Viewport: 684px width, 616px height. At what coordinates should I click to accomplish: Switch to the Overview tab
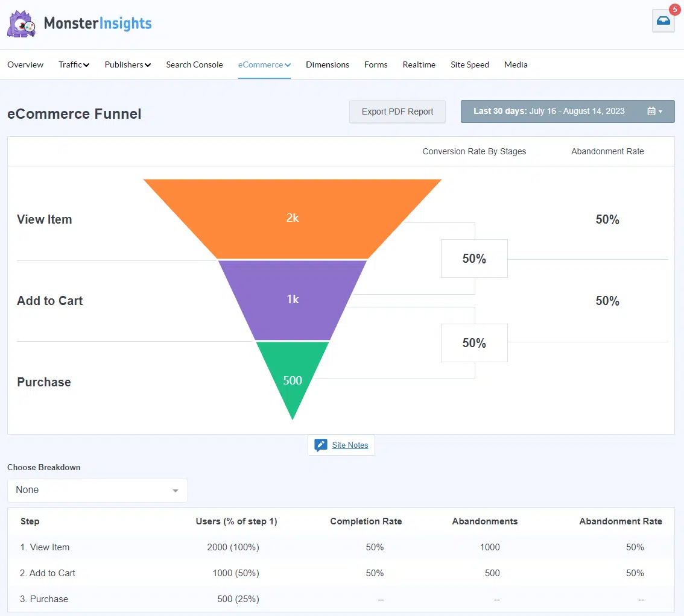click(25, 64)
